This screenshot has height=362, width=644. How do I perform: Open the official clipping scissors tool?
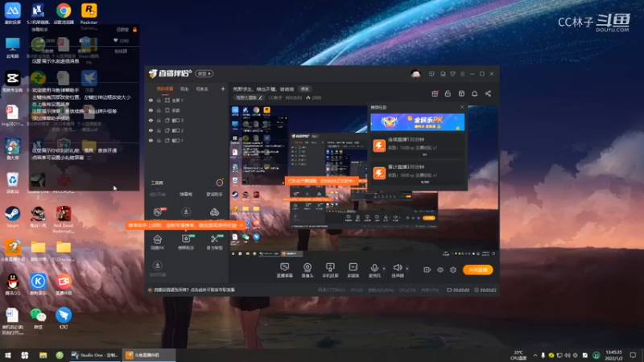click(214, 242)
